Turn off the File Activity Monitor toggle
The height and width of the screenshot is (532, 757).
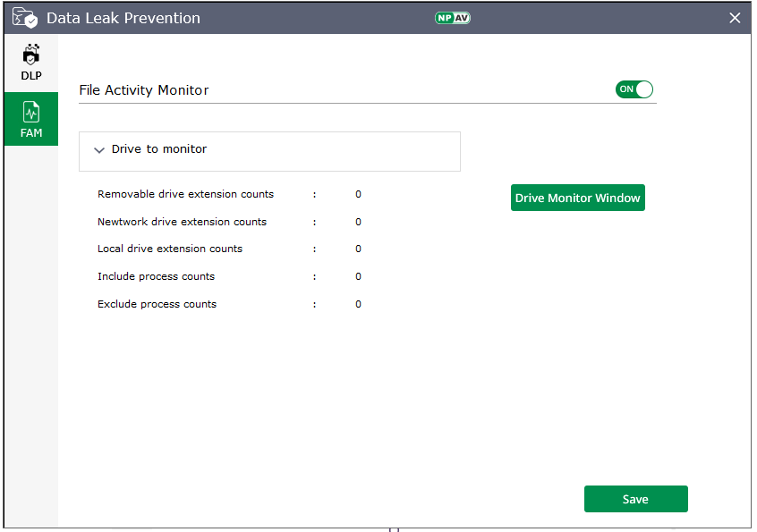634,89
